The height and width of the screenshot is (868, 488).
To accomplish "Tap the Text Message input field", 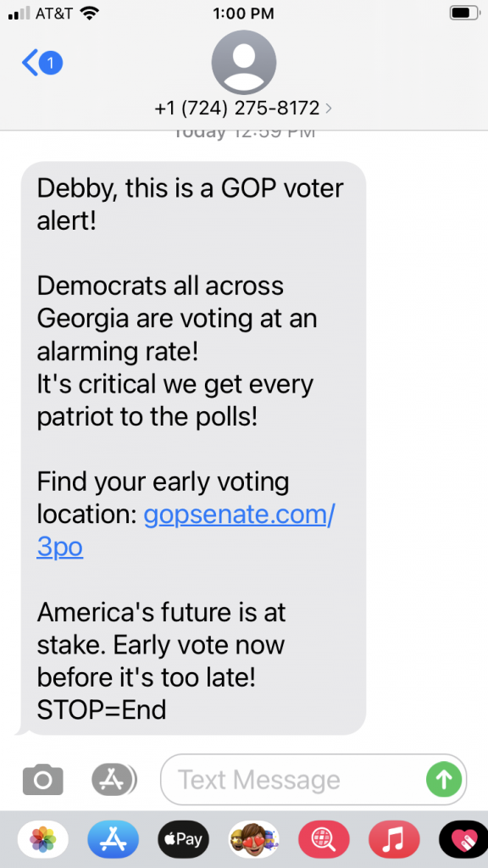I will [313, 780].
